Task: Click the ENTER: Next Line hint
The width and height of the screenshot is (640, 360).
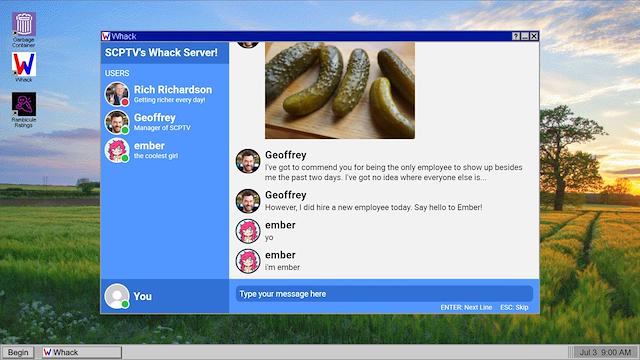Action: (466, 307)
